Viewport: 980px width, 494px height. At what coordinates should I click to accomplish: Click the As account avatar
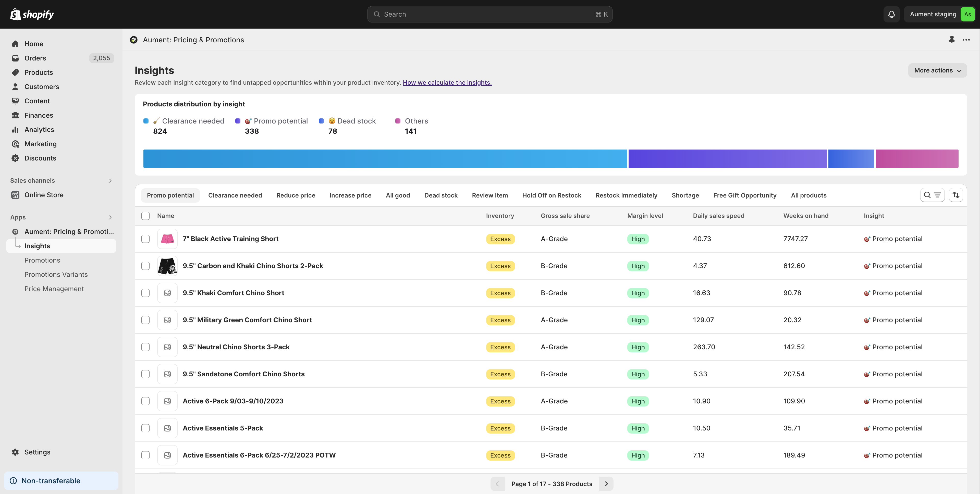[967, 14]
